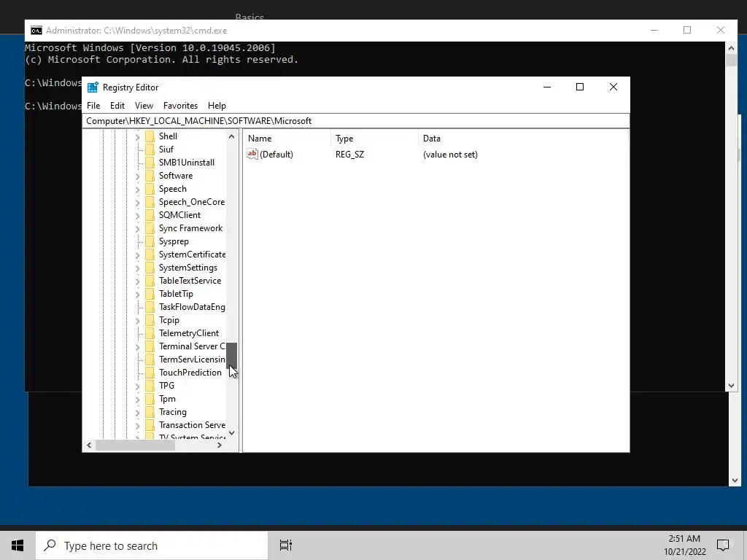Image resolution: width=747 pixels, height=560 pixels.
Task: Click the Type column header
Action: [374, 139]
